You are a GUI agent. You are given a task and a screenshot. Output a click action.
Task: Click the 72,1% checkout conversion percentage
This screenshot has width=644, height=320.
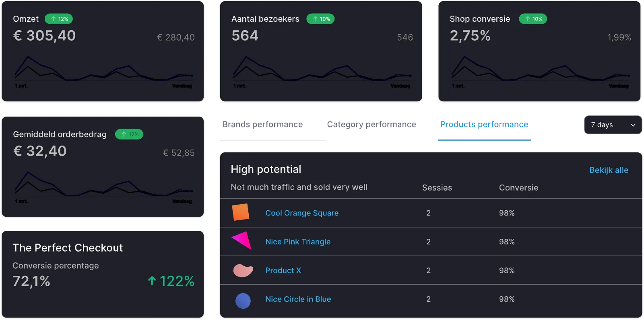pos(31,281)
